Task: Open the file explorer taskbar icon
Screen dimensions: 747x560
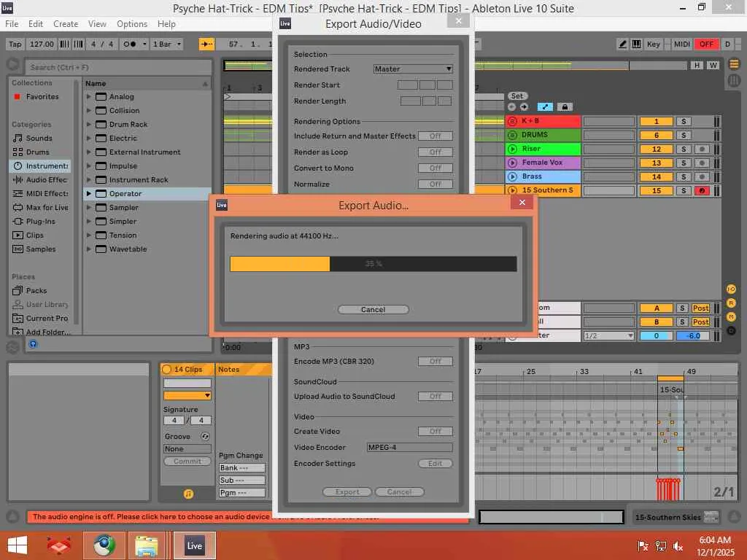Action: click(x=146, y=545)
